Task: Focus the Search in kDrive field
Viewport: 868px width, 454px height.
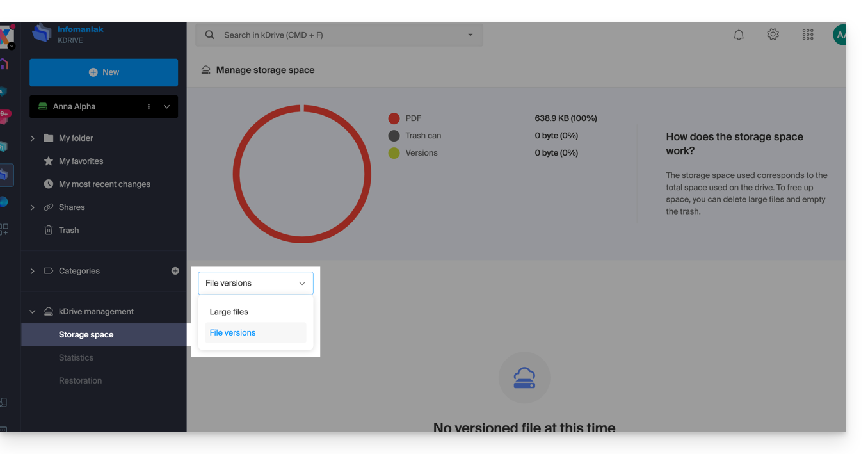Action: pyautogui.click(x=339, y=35)
